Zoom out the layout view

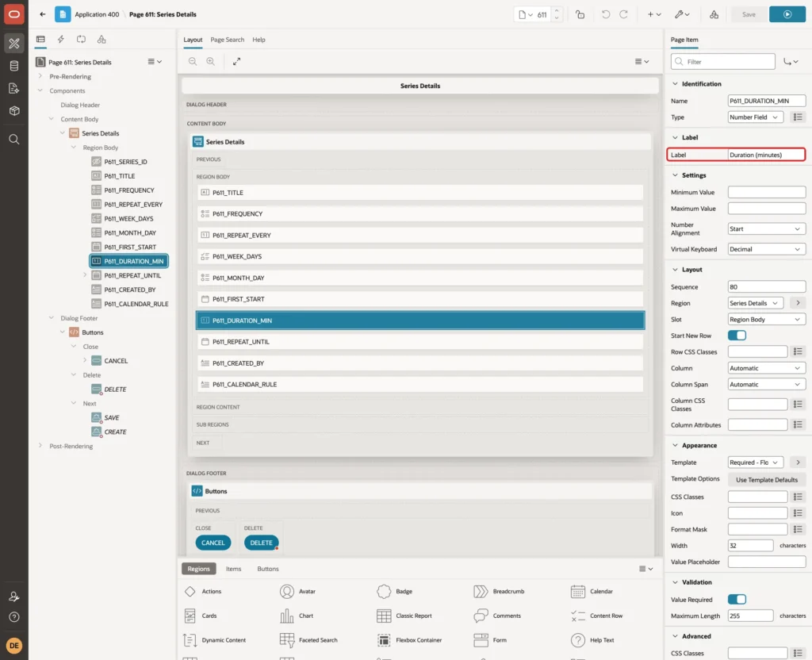click(193, 62)
